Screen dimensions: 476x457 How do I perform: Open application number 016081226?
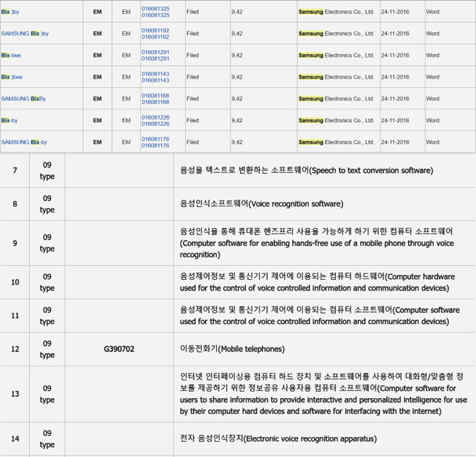(155, 120)
